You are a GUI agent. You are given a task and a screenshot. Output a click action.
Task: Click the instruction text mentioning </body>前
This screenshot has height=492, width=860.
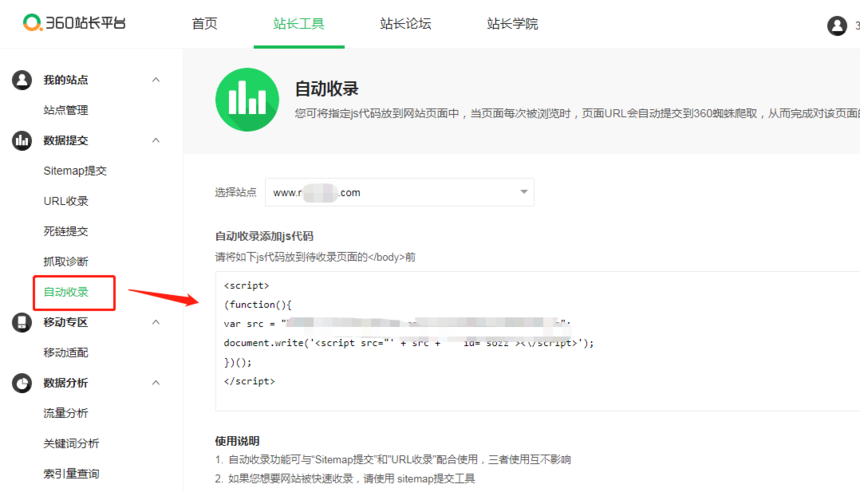[x=315, y=257]
